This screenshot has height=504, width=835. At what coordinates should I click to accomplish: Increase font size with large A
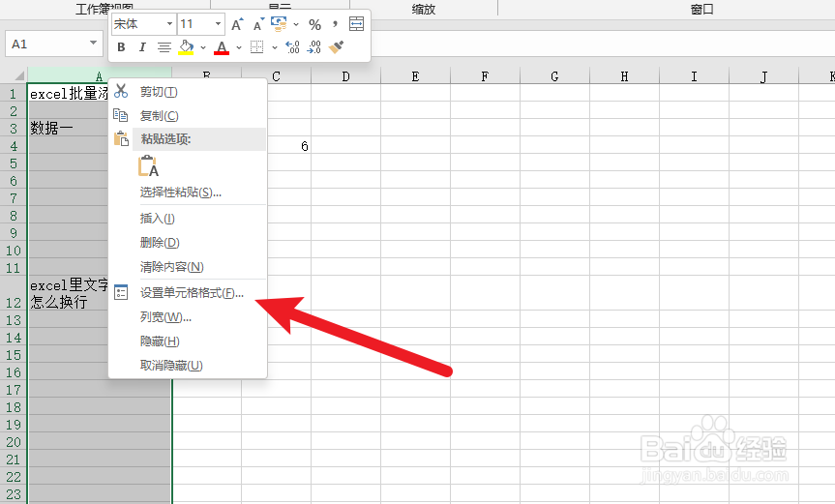pyautogui.click(x=237, y=24)
